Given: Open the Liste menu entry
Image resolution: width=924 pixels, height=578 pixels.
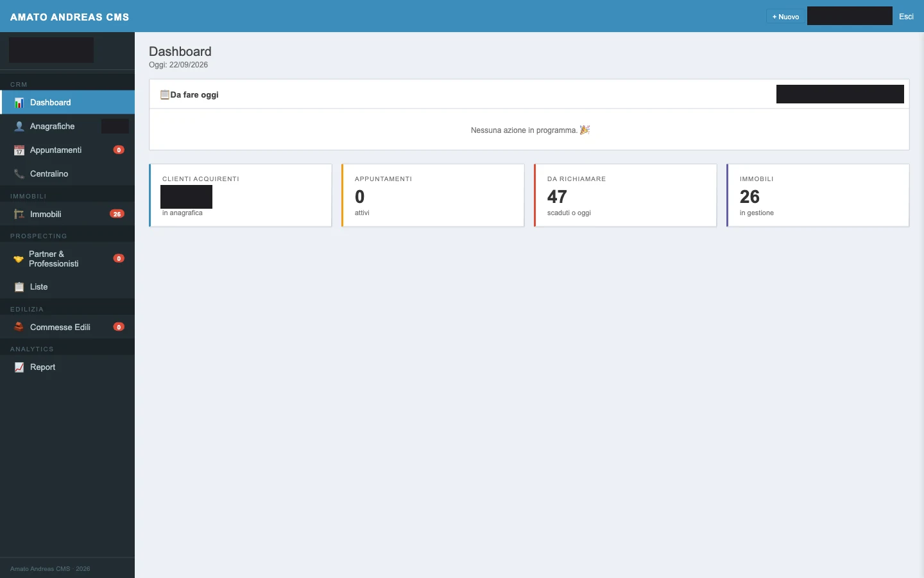Looking at the screenshot, I should (x=67, y=287).
